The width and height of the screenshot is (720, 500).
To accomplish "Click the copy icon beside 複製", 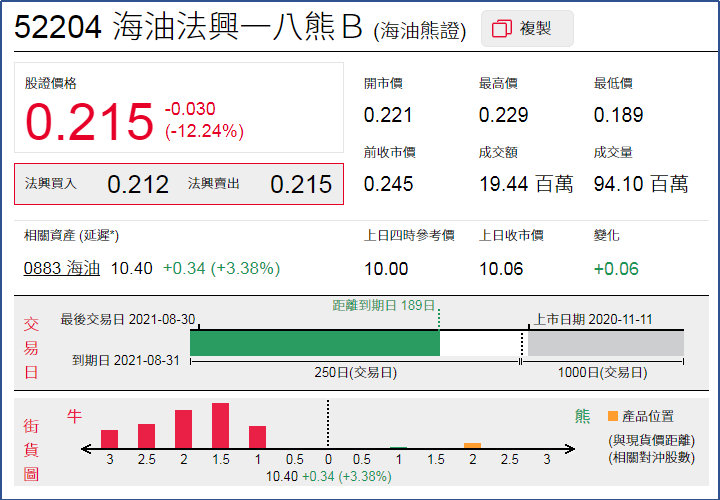I will click(x=501, y=28).
